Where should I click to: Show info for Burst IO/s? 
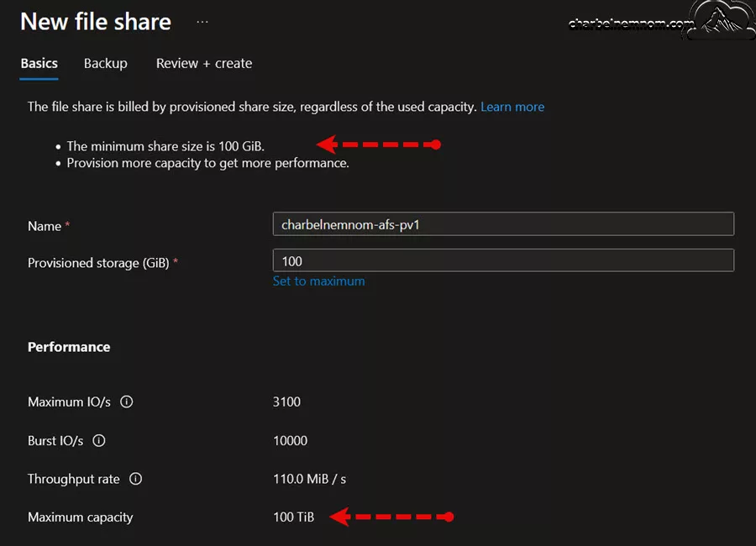click(99, 441)
